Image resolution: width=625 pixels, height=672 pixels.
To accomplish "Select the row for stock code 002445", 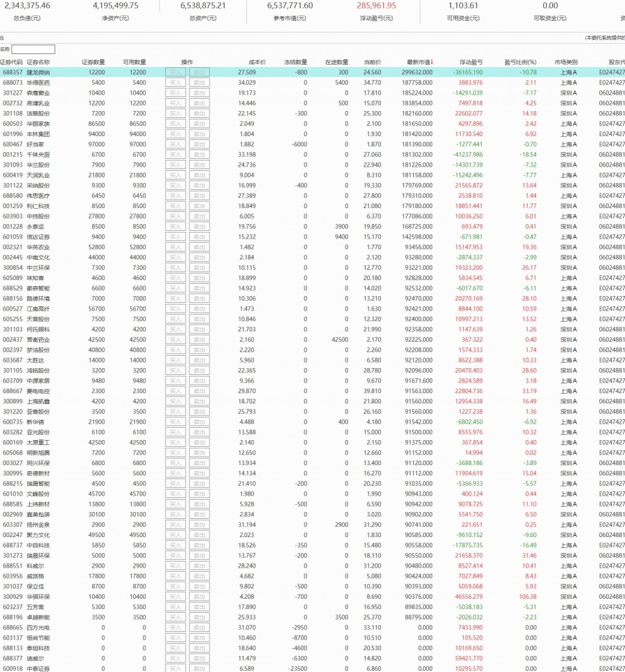I will click(312, 258).
